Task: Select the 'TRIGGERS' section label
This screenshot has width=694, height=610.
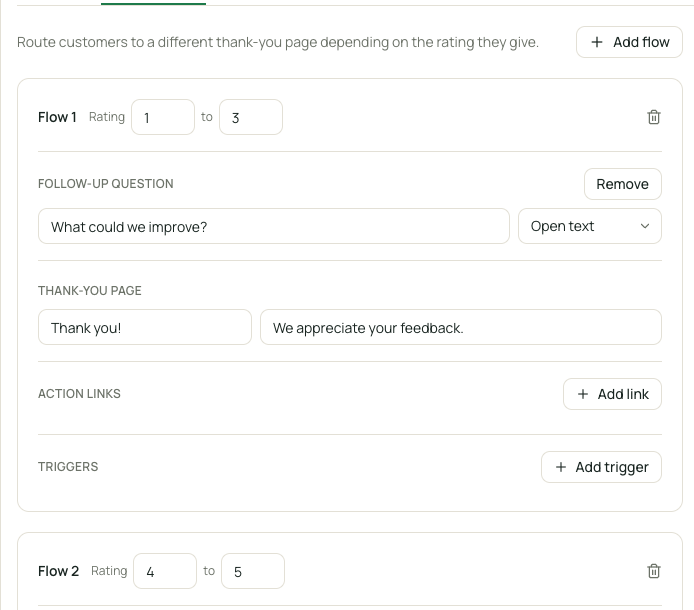Action: [68, 467]
